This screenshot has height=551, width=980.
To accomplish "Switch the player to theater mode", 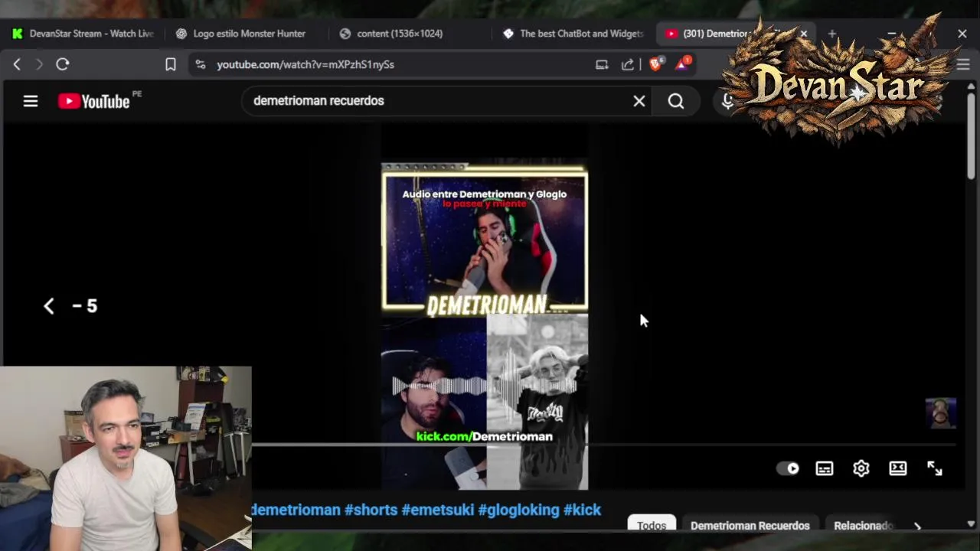I will point(898,468).
